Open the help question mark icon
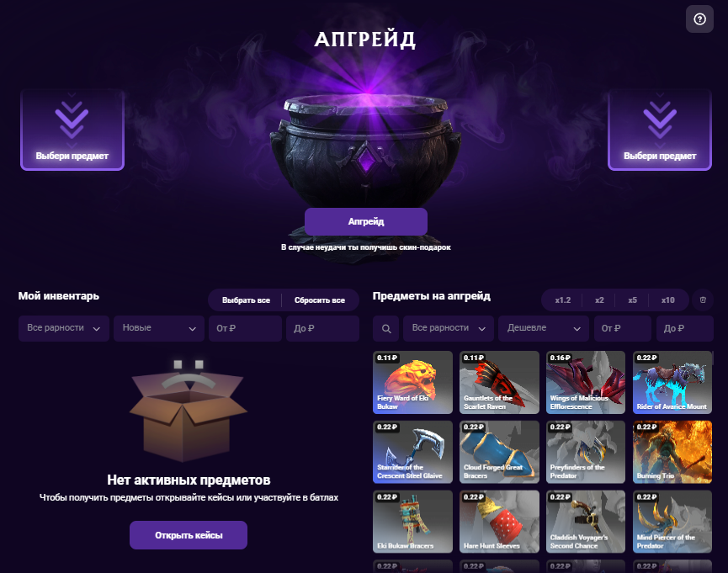728x573 pixels. 699,19
